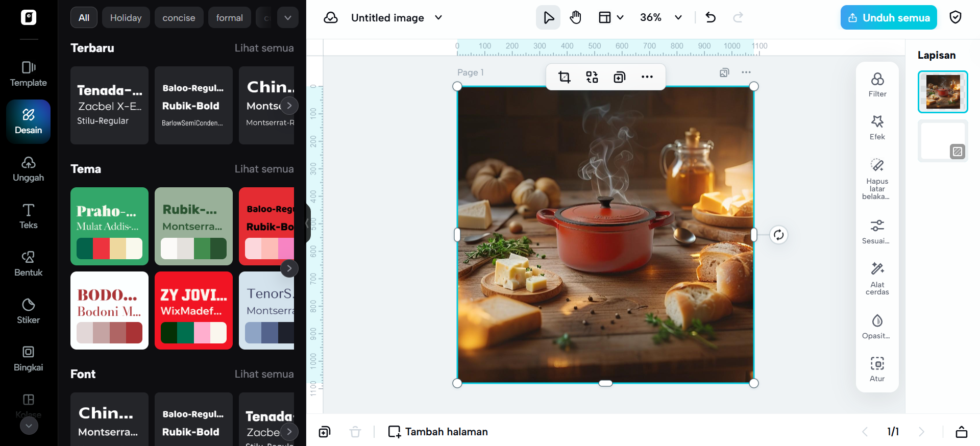Screen dimensions: 980x446
Task: Go to previous page arrow
Action: (865, 432)
